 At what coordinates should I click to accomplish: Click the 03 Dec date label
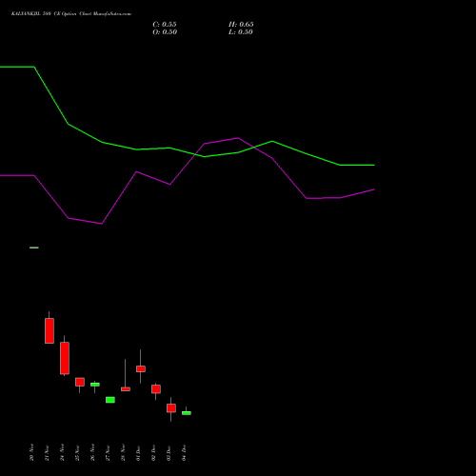169,452
